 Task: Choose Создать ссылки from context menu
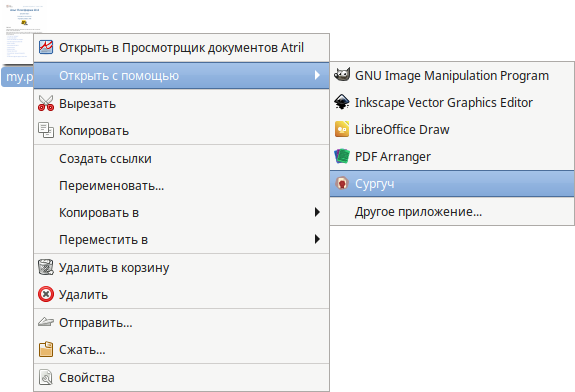tap(182, 158)
